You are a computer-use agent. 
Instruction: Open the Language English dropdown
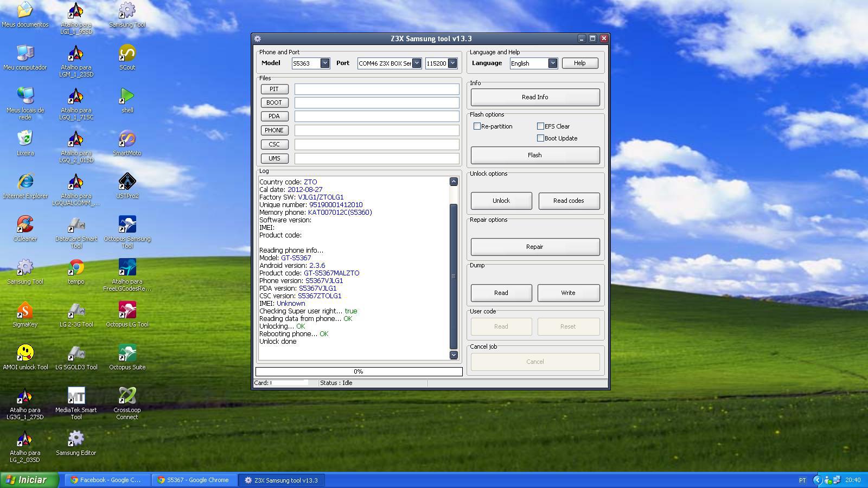click(x=552, y=63)
